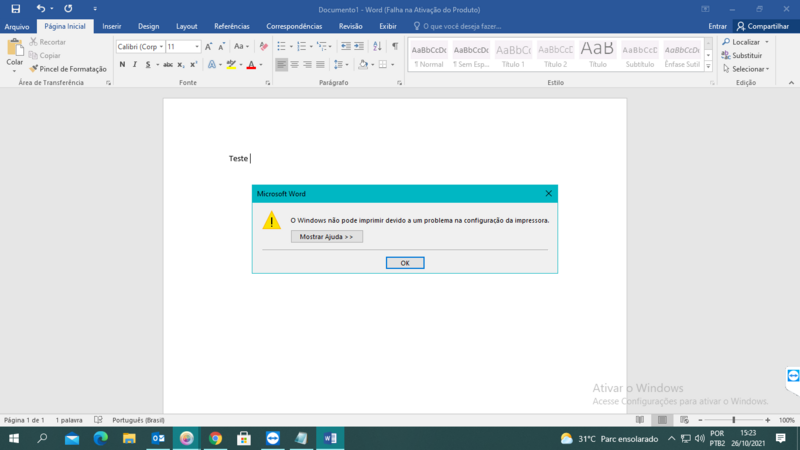Toggle subscript formatting
The height and width of the screenshot is (450, 800).
(181, 64)
